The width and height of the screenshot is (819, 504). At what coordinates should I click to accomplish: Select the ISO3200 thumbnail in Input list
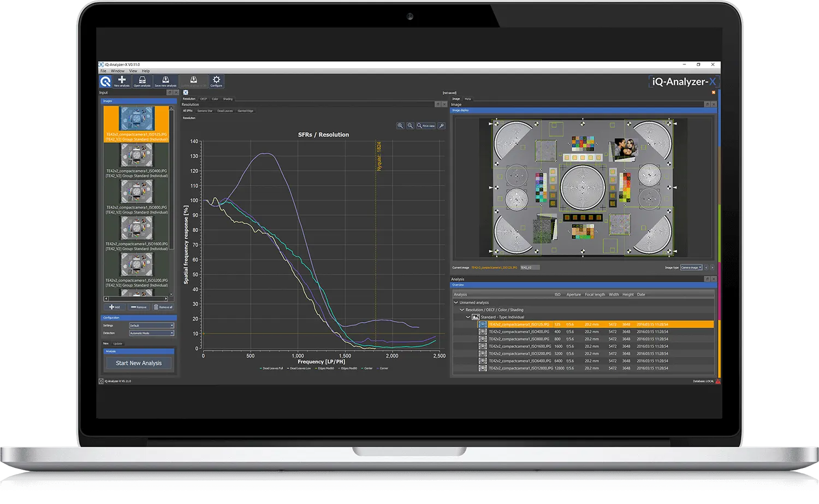pyautogui.click(x=136, y=270)
